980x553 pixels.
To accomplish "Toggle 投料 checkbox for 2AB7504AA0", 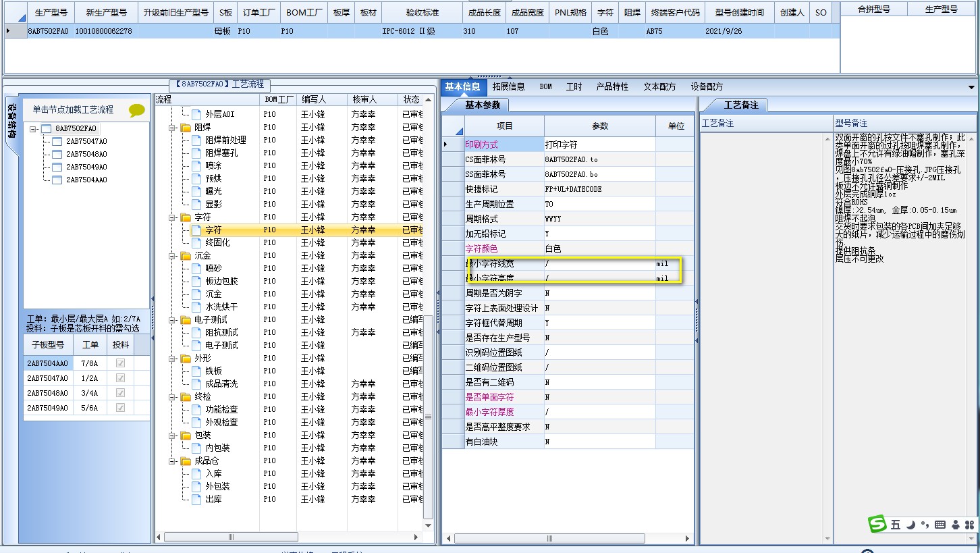I will pyautogui.click(x=120, y=363).
